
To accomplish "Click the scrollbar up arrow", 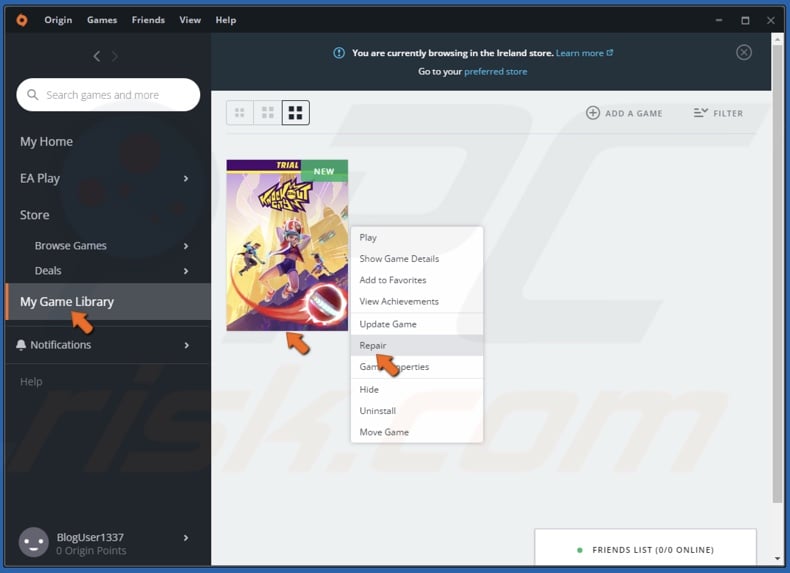I will (777, 38).
